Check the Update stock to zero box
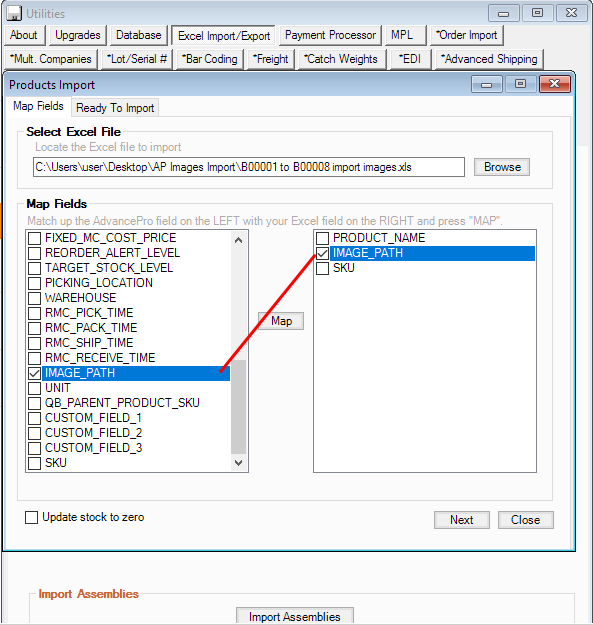This screenshot has height=625, width=593. (31, 517)
